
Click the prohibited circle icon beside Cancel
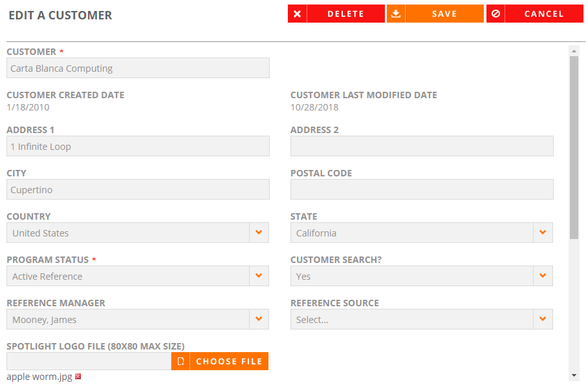[495, 14]
